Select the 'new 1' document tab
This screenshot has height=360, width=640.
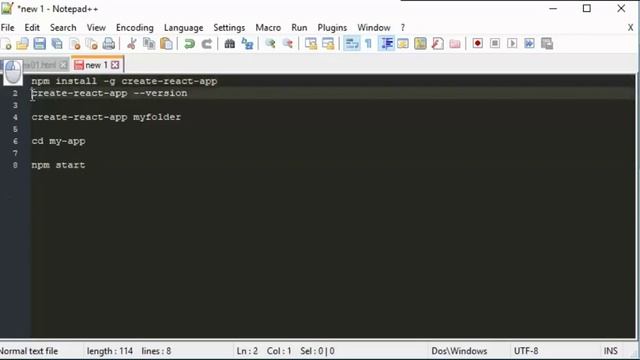pos(96,65)
